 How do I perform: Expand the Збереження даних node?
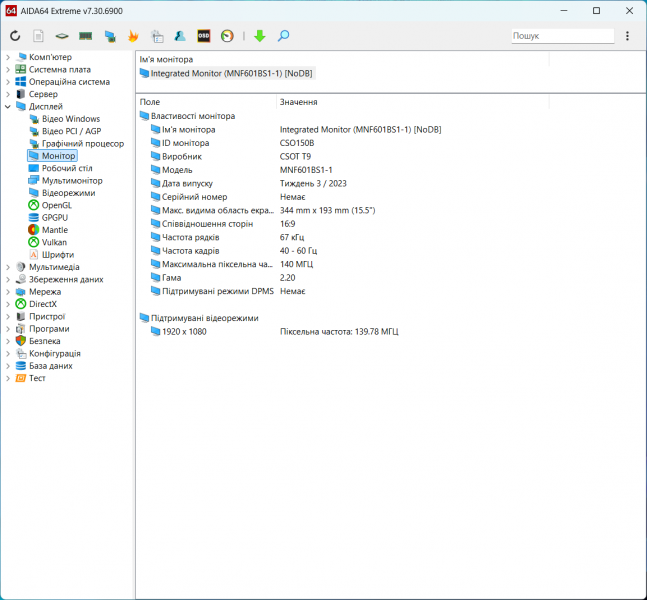click(x=8, y=279)
